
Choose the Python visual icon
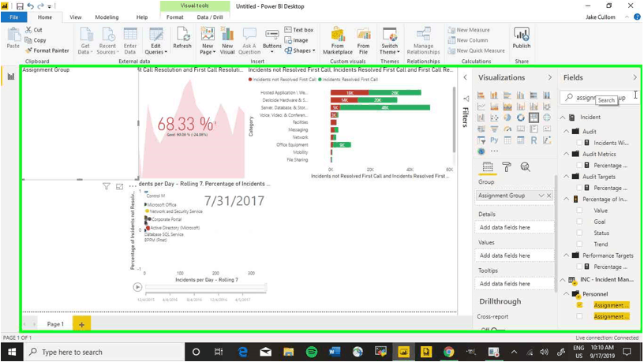494,140
